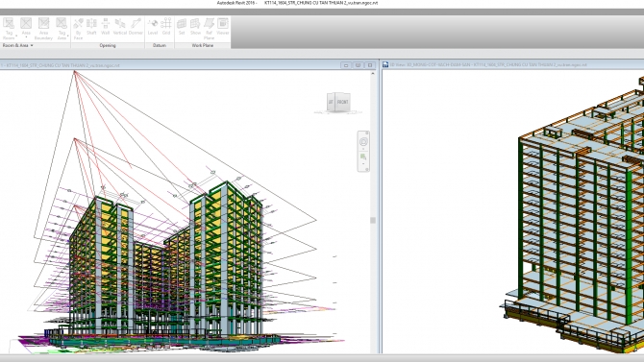
Task: Click the zoom tool on navigation bar
Action: (363, 157)
